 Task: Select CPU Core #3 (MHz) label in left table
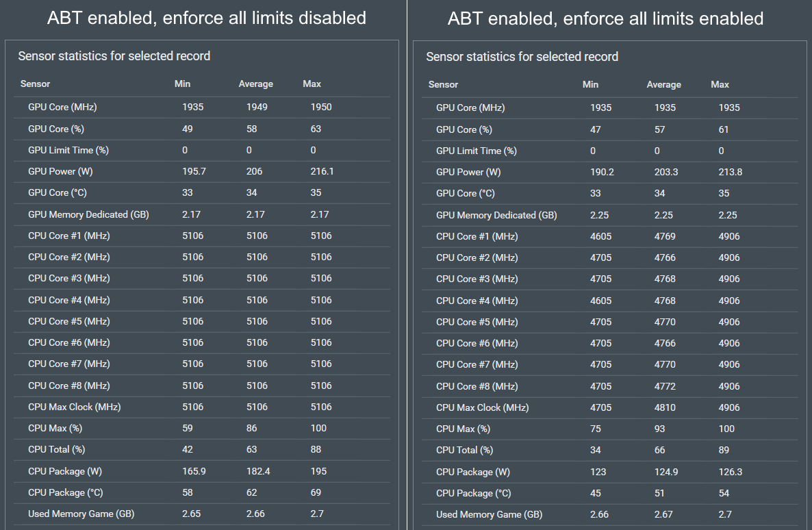pos(69,278)
